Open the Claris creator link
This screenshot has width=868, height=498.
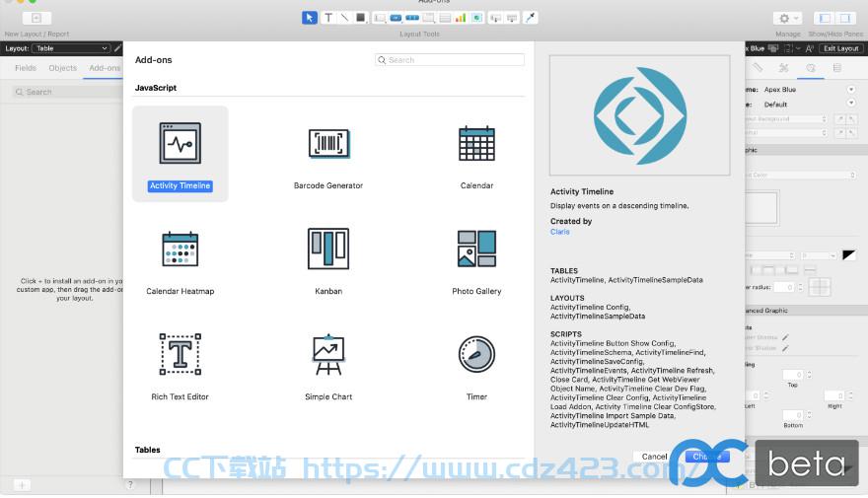point(559,232)
